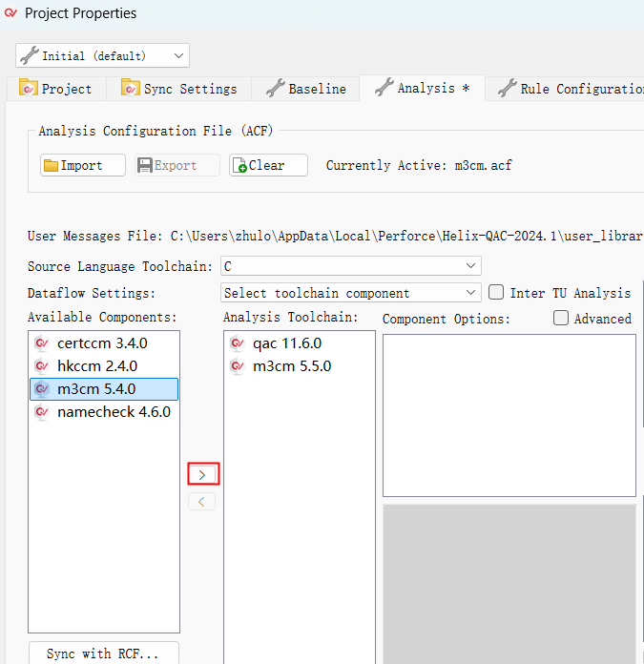Click inside the Component Options box

point(509,415)
